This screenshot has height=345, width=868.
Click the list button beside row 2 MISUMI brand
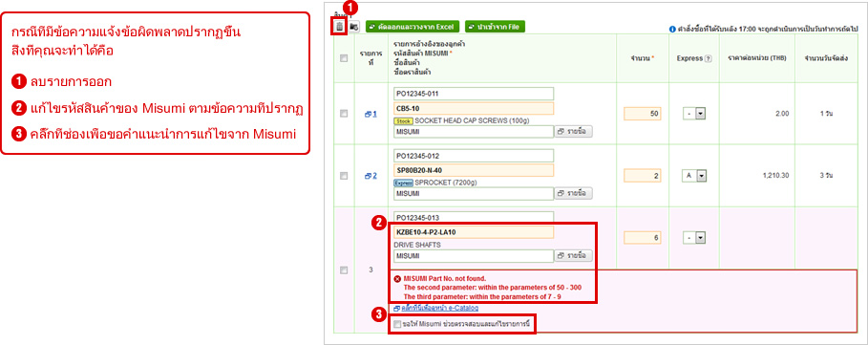pyautogui.click(x=574, y=194)
